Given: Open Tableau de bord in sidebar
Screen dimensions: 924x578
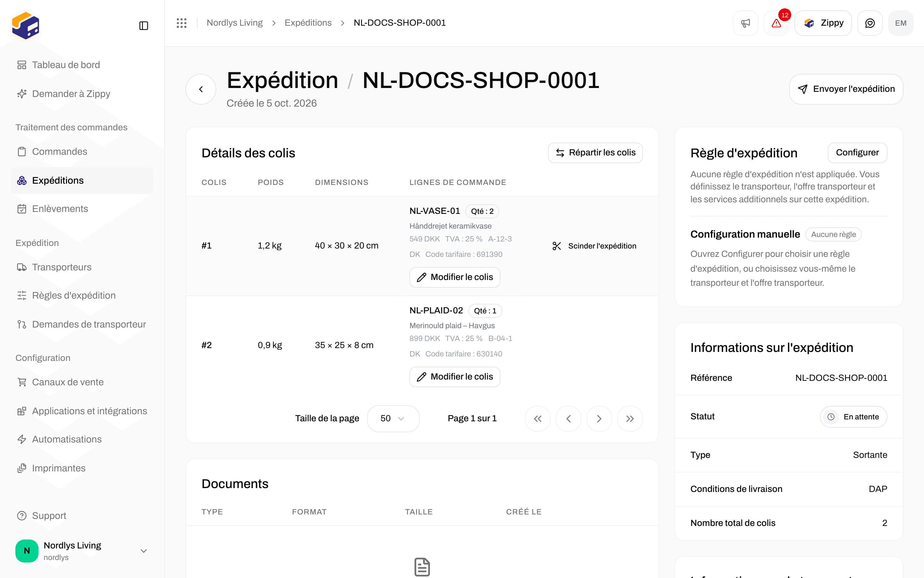Looking at the screenshot, I should pyautogui.click(x=82, y=65).
